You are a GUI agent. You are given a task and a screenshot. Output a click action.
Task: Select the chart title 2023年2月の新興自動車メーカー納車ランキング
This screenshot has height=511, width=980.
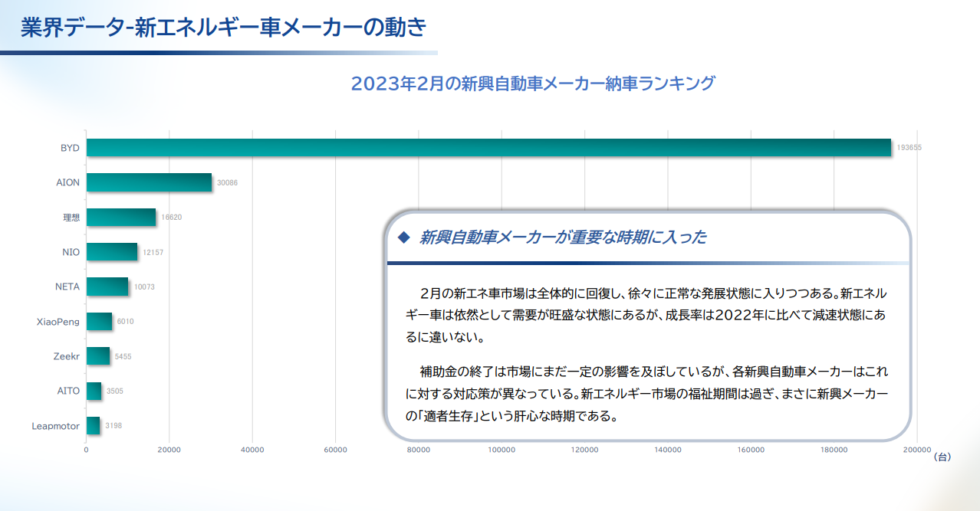tap(532, 84)
